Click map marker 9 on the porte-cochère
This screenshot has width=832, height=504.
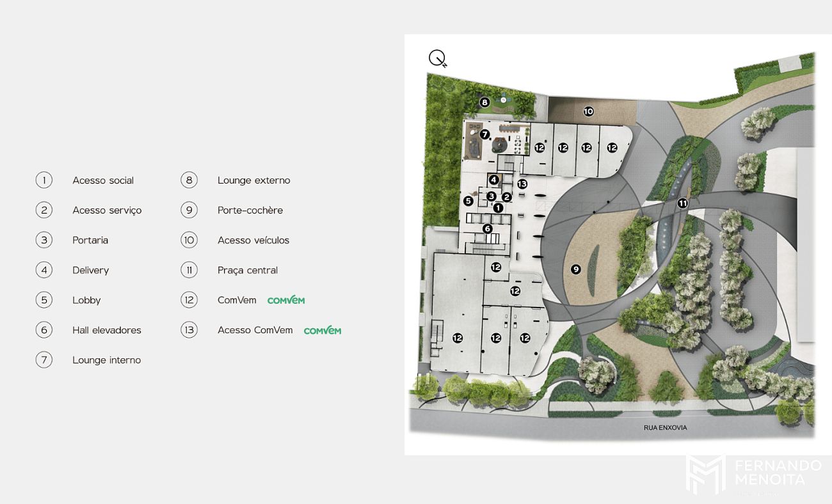point(575,269)
